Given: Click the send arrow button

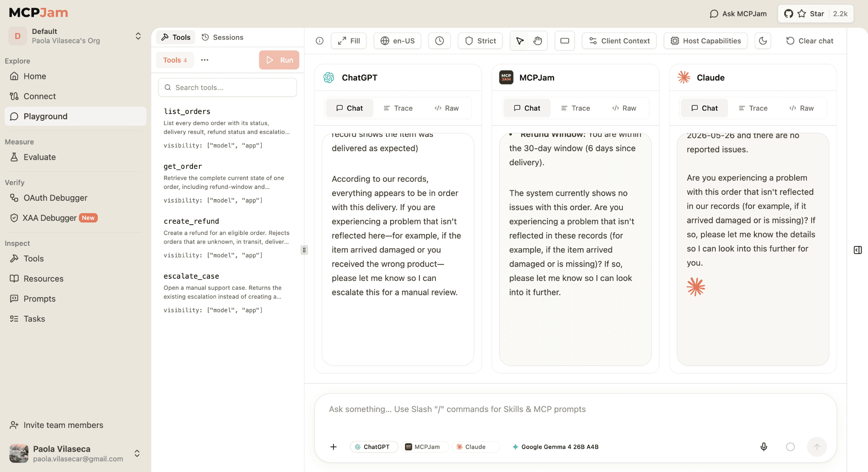Looking at the screenshot, I should coord(817,447).
